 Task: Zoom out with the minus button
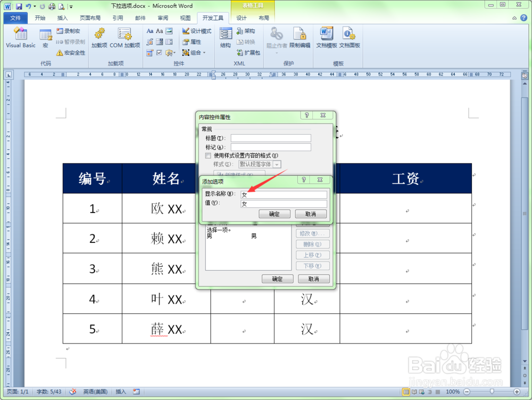(x=467, y=391)
